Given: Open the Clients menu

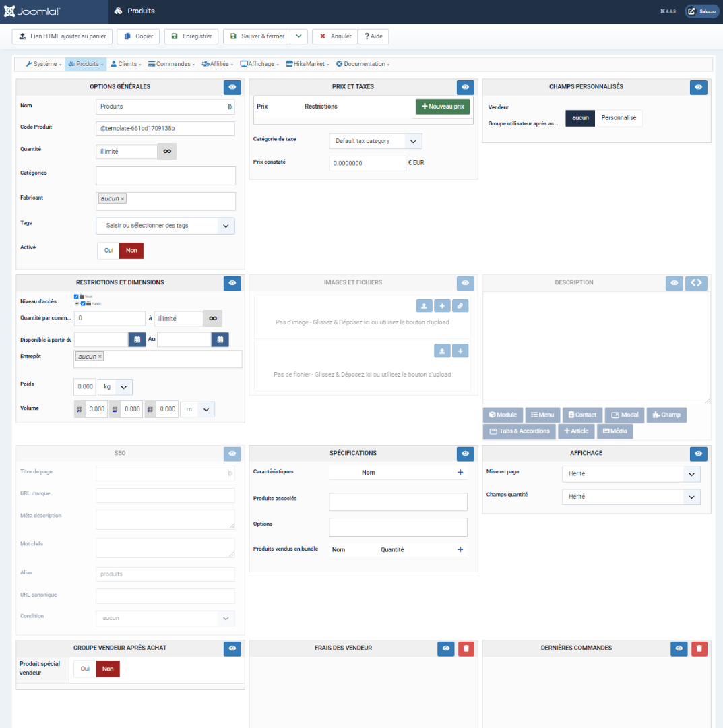Looking at the screenshot, I should 126,64.
